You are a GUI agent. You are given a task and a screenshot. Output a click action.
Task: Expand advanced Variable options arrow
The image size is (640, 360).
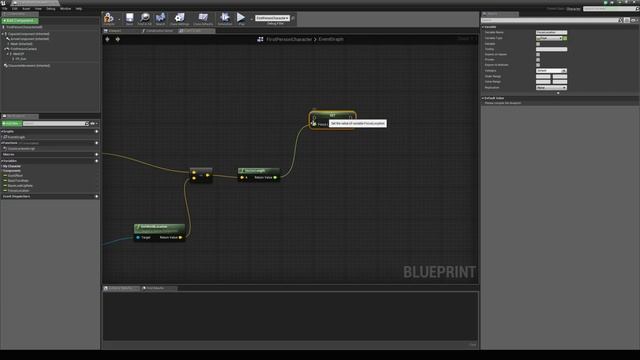click(x=558, y=93)
